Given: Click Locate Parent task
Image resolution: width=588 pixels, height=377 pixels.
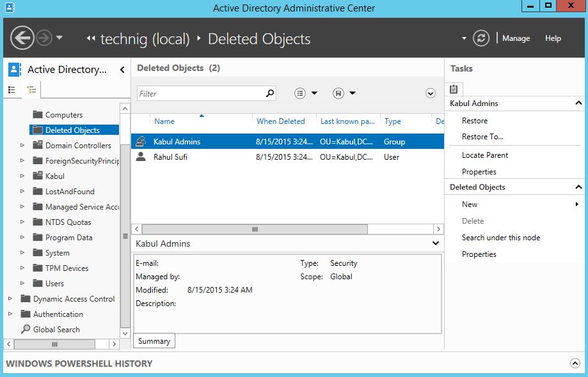Looking at the screenshot, I should point(485,155).
